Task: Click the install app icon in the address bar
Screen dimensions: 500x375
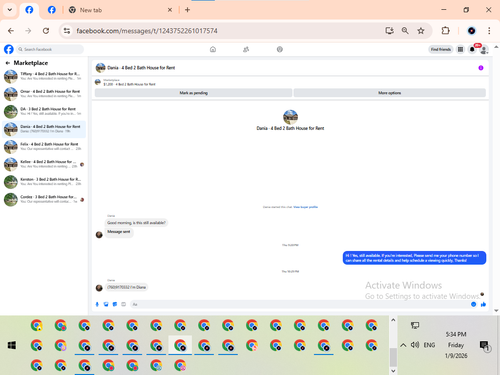Action: click(389, 31)
